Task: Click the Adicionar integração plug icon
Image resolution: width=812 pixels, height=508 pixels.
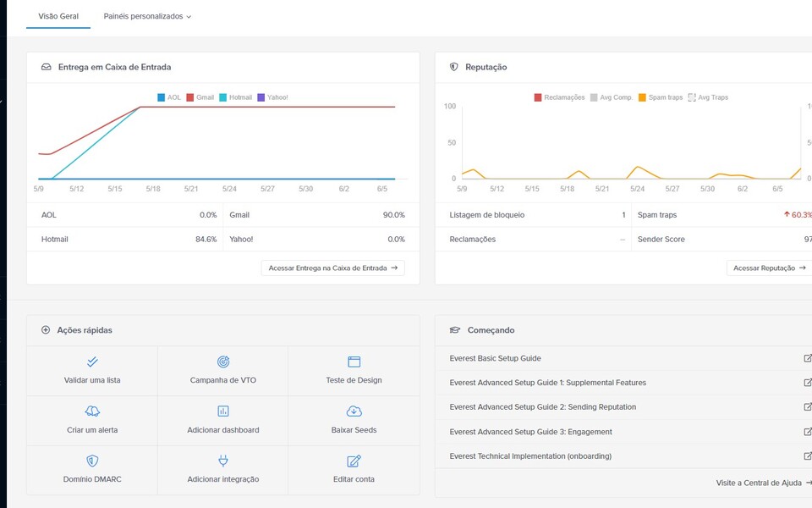Action: point(223,461)
